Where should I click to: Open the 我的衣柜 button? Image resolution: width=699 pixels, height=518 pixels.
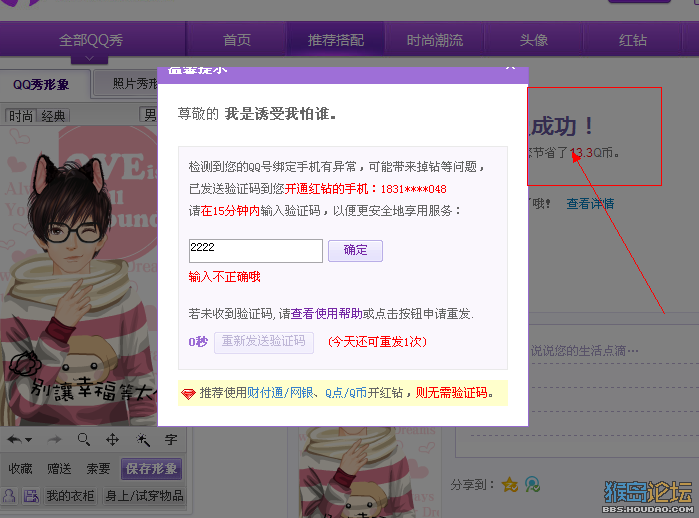pos(70,496)
